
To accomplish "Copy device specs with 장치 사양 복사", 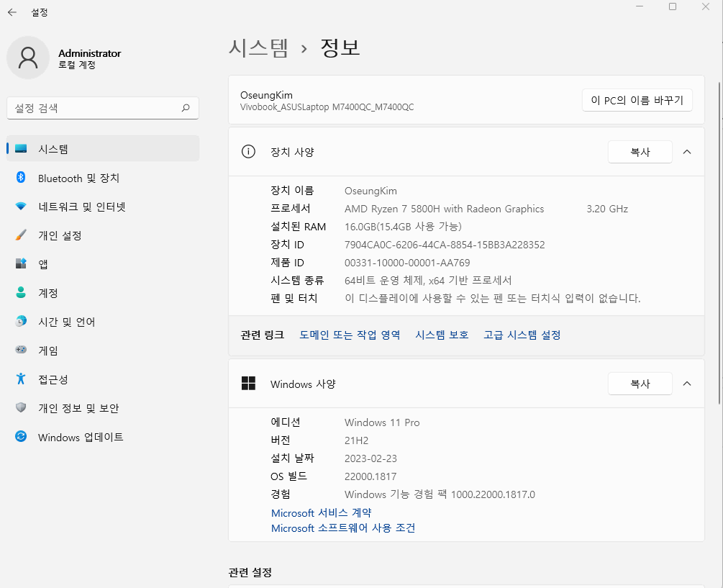I will click(x=640, y=152).
